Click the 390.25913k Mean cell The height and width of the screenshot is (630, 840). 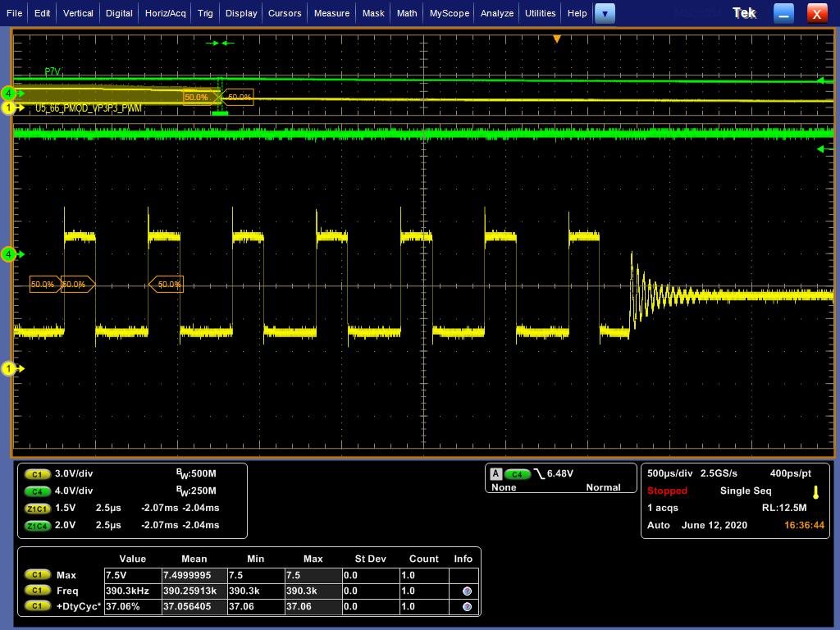(x=194, y=591)
